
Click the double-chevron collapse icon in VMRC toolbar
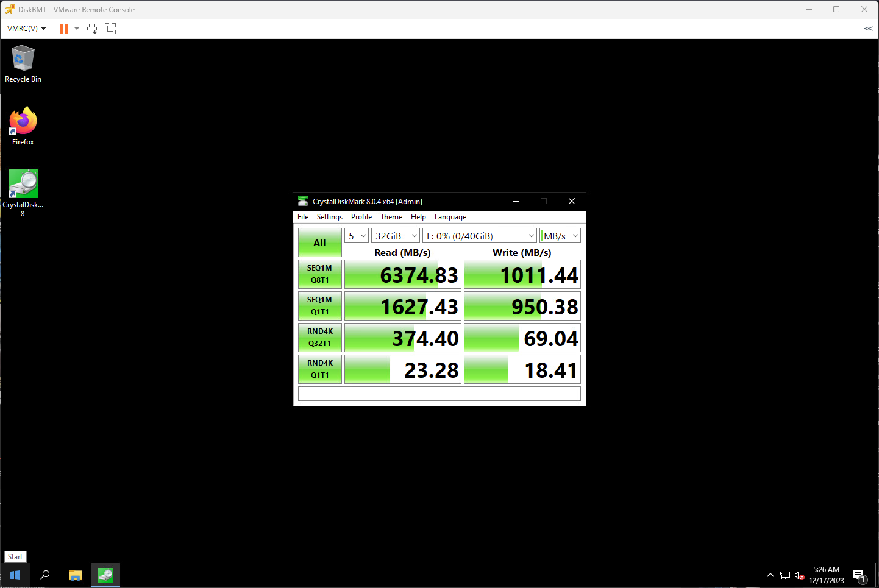pyautogui.click(x=869, y=29)
